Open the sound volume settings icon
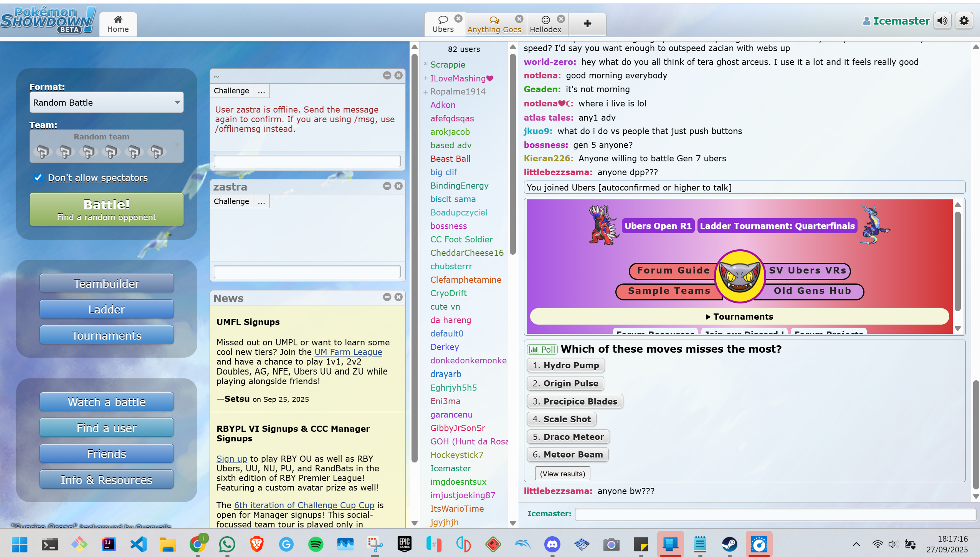980x557 pixels. 942,21
